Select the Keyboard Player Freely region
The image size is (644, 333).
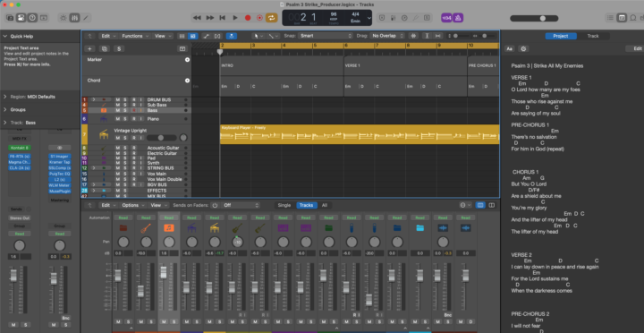360,134
